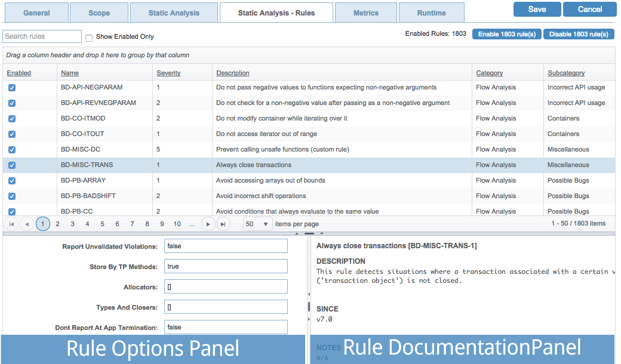Go to page 4
The image size is (621, 364).
click(87, 224)
